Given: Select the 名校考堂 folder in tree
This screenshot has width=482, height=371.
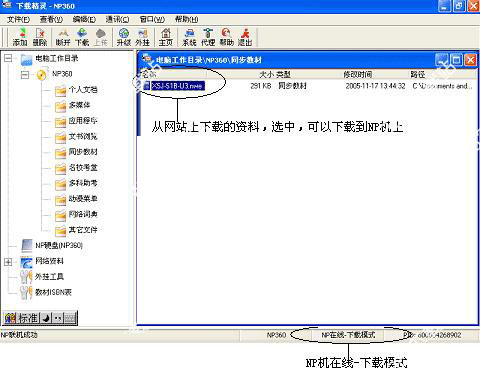Looking at the screenshot, I should [x=83, y=168].
